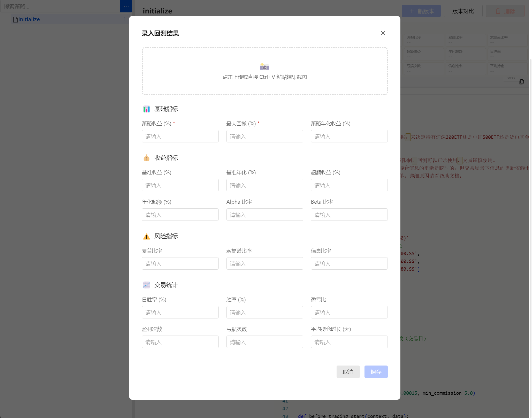Select the Alpha 比率 input field
Viewport: 532px width, 418px height.
(264, 215)
